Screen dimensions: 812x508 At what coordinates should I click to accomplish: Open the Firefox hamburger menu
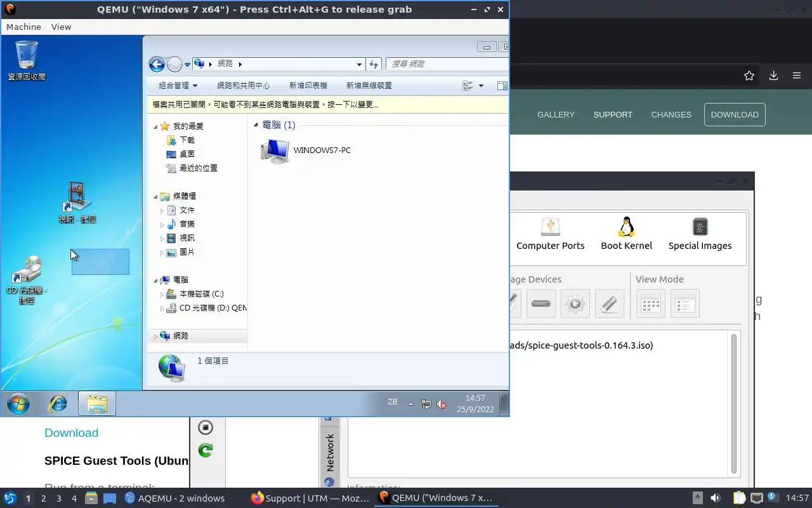click(797, 76)
